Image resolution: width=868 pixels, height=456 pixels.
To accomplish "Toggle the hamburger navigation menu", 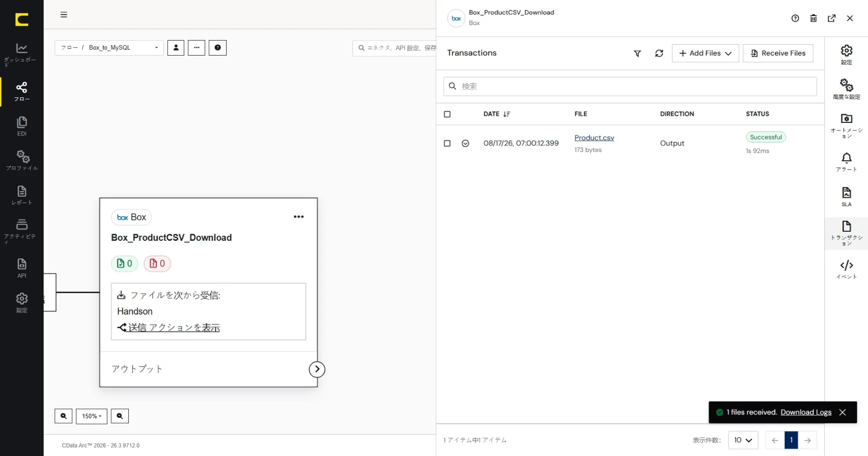I will tap(64, 15).
